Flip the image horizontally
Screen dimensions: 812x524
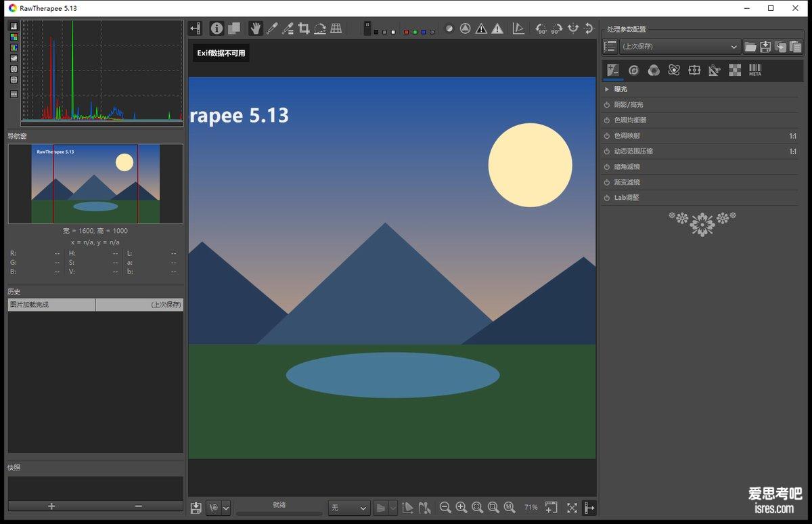(573, 28)
